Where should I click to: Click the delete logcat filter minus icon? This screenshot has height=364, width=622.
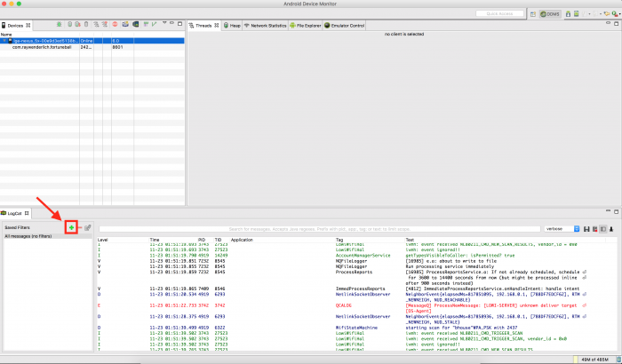(80, 227)
